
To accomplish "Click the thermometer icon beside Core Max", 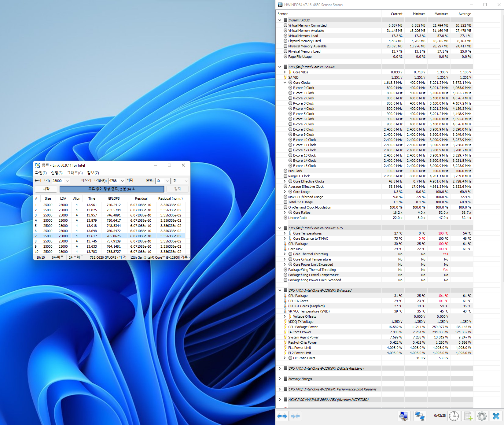I will point(285,249).
